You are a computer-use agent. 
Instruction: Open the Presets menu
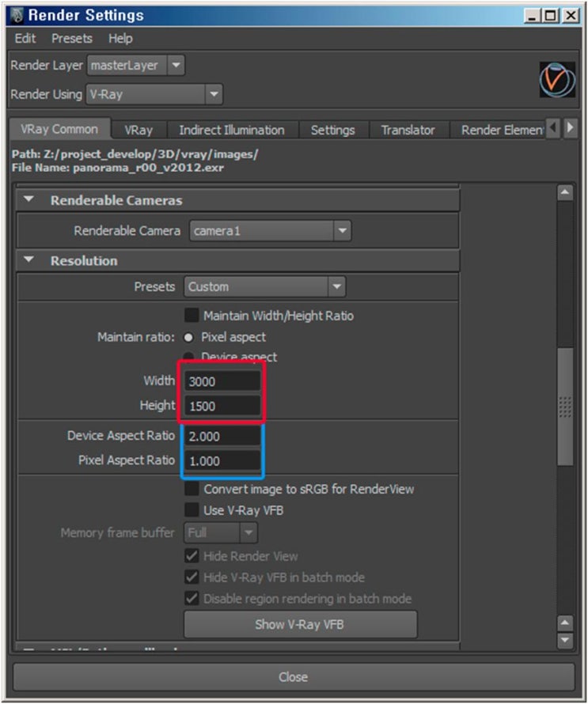click(72, 39)
